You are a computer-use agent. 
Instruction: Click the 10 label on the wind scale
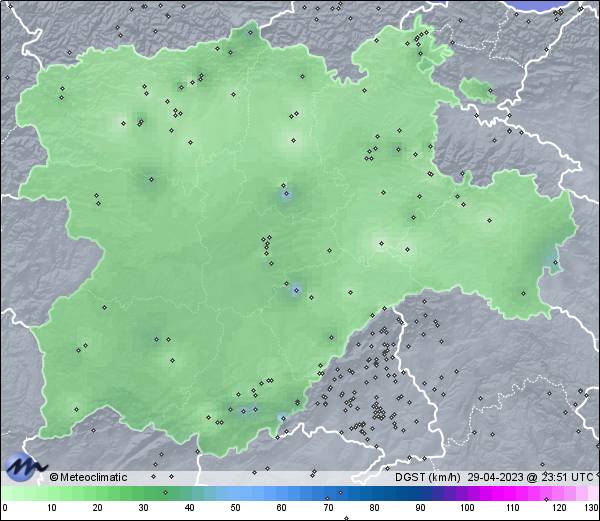(x=52, y=508)
